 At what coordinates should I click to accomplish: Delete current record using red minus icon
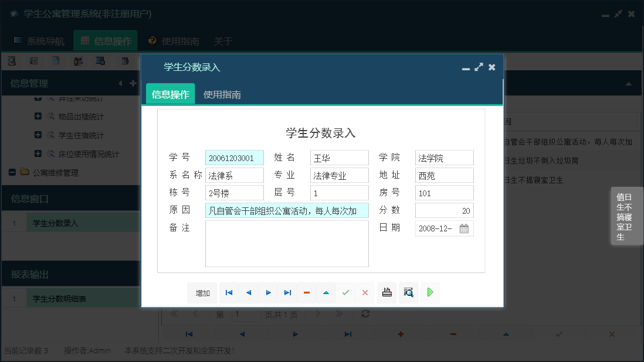click(307, 292)
